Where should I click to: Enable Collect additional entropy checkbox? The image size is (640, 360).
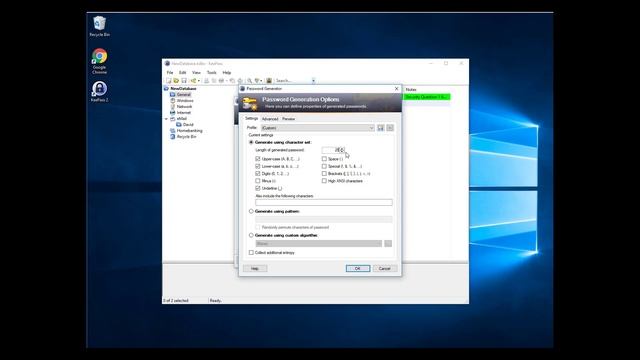251,253
